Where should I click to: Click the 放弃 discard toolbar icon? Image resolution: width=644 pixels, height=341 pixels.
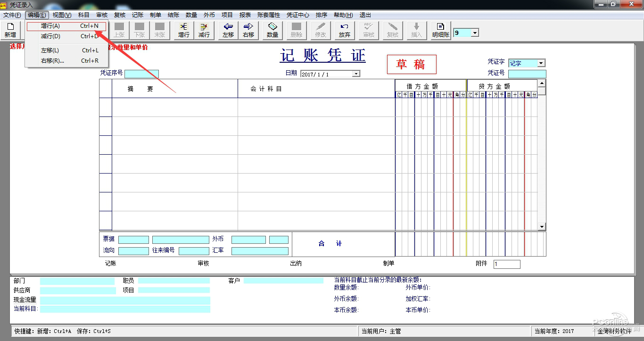click(x=345, y=30)
